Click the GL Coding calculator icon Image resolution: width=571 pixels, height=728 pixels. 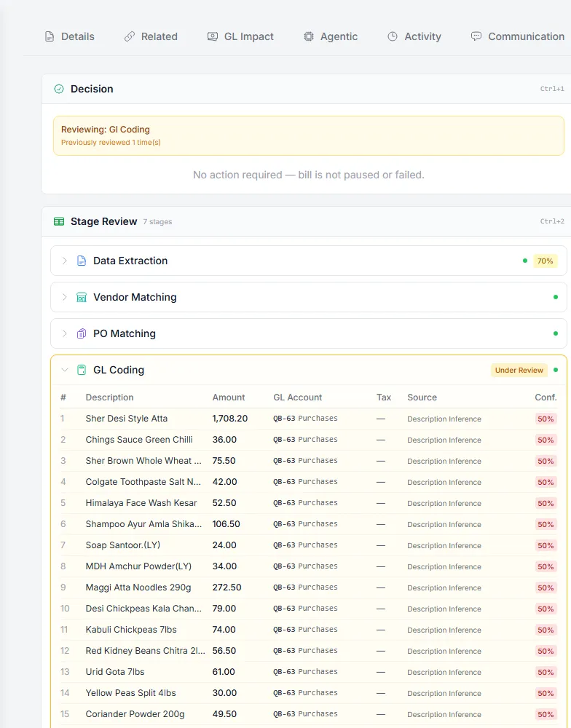[82, 370]
